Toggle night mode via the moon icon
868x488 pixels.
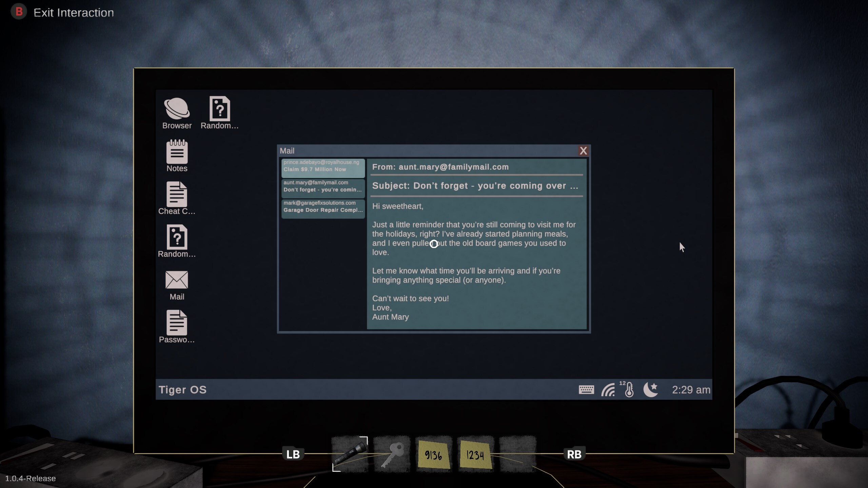[650, 390]
